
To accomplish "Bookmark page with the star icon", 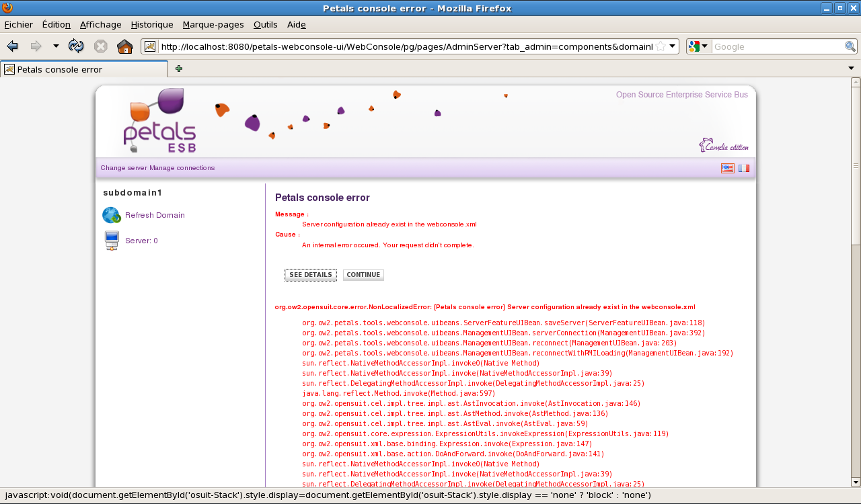I will pos(661,46).
